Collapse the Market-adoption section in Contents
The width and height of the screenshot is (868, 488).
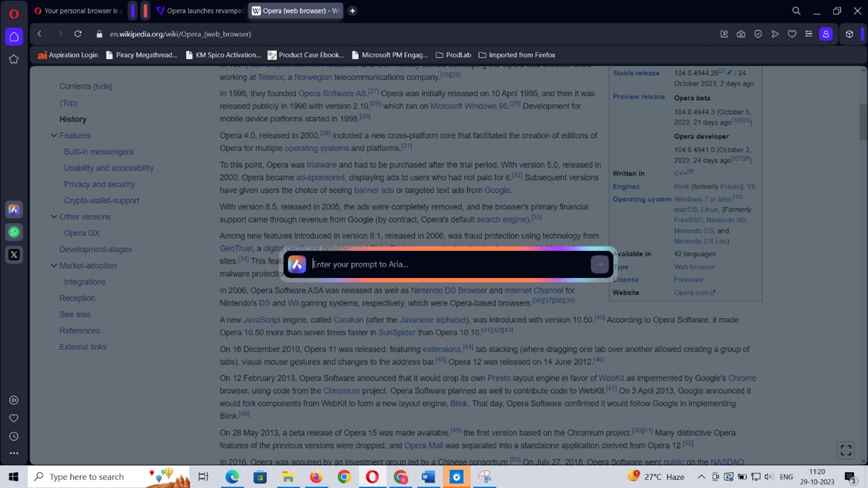pyautogui.click(x=54, y=265)
